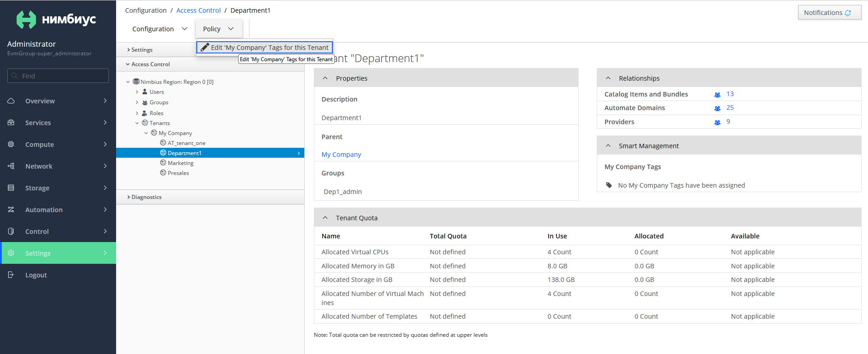The width and height of the screenshot is (868, 354).
Task: Click the AT_tenant_one tenant icon
Action: point(163,143)
